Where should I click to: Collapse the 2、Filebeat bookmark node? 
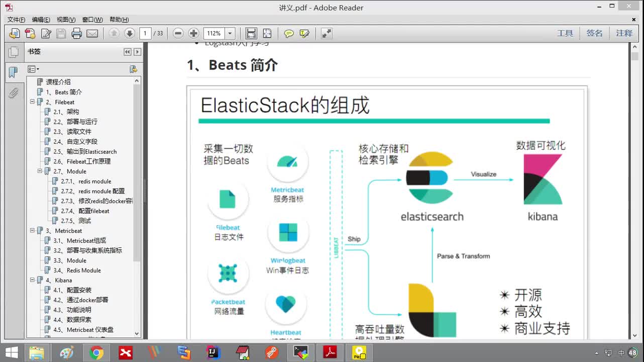[33, 102]
